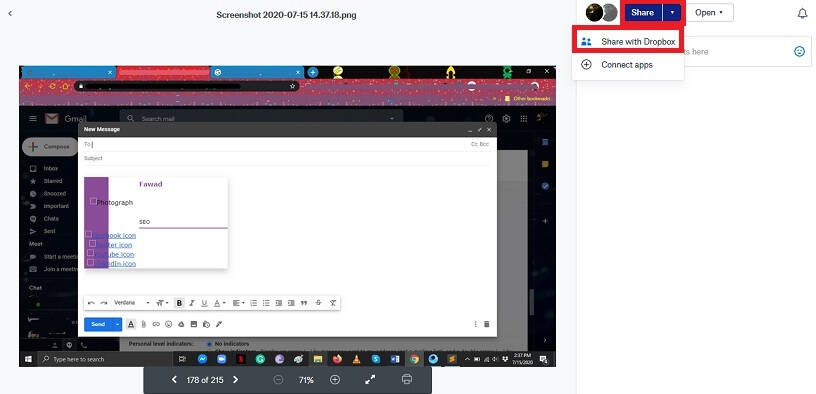In previewed Gmail, toggle Underline formatting
This screenshot has height=394, width=816.
coord(204,303)
